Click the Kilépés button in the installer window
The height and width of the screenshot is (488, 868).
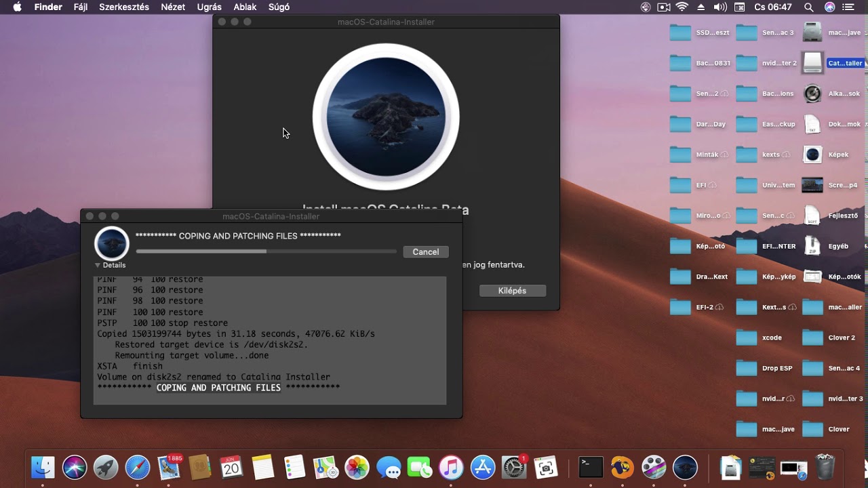(512, 290)
